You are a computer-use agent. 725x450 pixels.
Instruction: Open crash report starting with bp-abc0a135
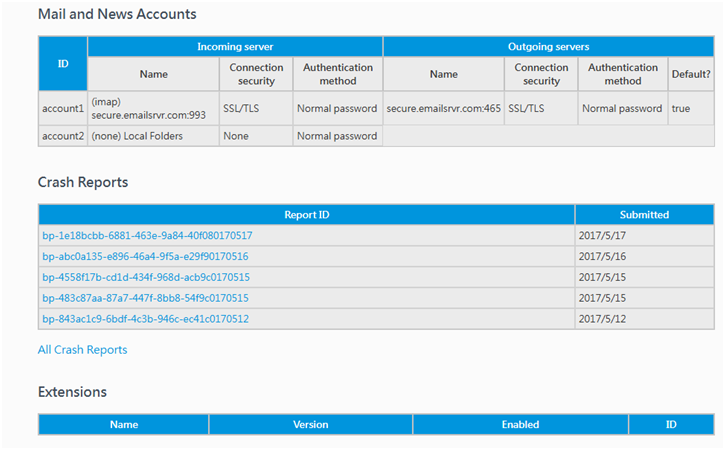(x=145, y=257)
